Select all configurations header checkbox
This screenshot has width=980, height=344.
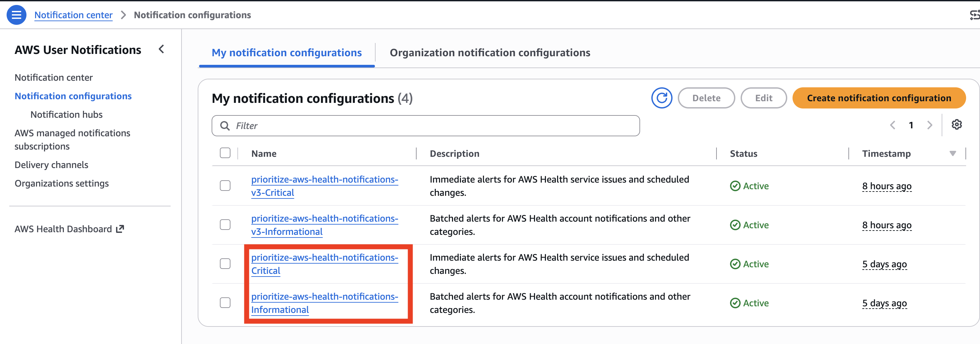click(x=225, y=153)
